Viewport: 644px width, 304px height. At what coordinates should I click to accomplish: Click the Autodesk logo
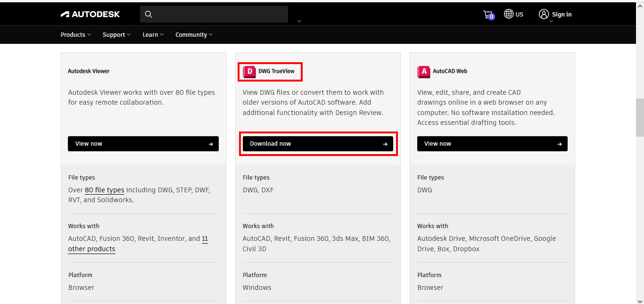point(90,14)
